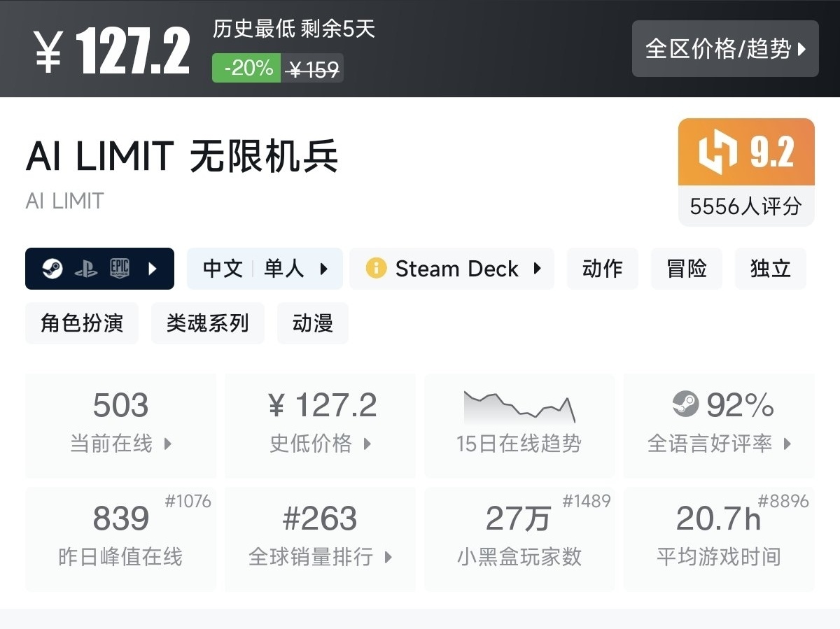Open the 20.7h 平均游戏时间 card
Screen dimensions: 840x629
pyautogui.click(x=719, y=539)
